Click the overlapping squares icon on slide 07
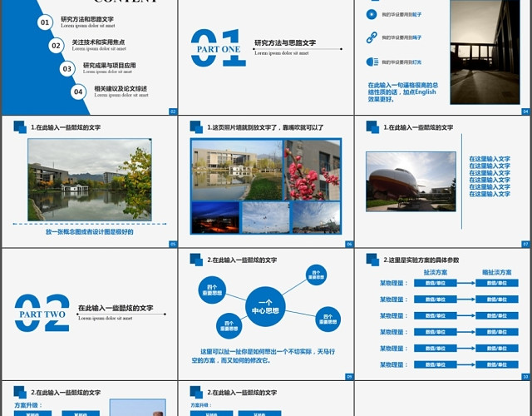 click(372, 127)
